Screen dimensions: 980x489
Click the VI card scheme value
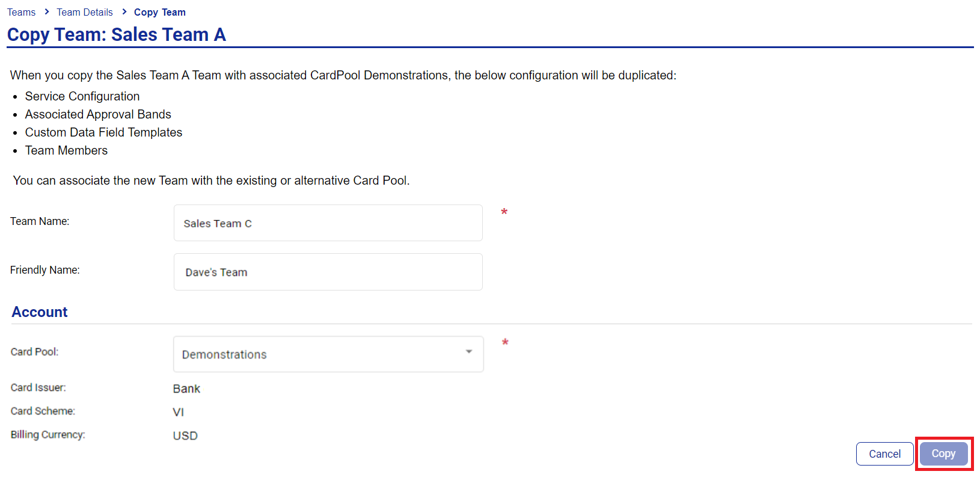pyautogui.click(x=179, y=412)
